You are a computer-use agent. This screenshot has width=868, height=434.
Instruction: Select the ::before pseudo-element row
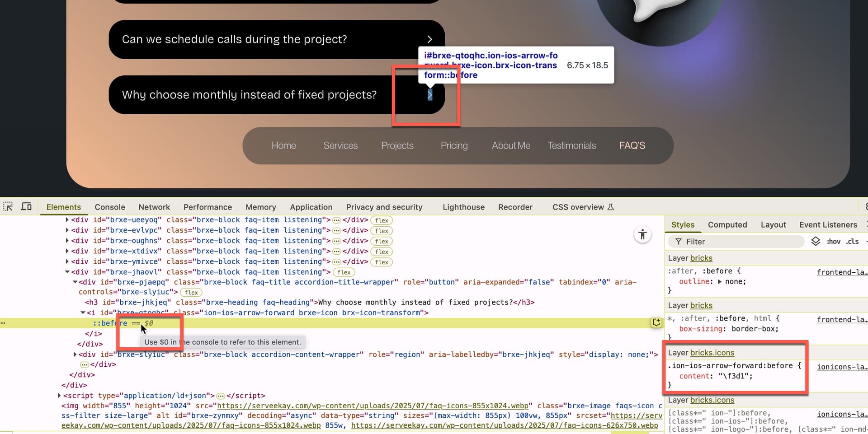[332, 323]
